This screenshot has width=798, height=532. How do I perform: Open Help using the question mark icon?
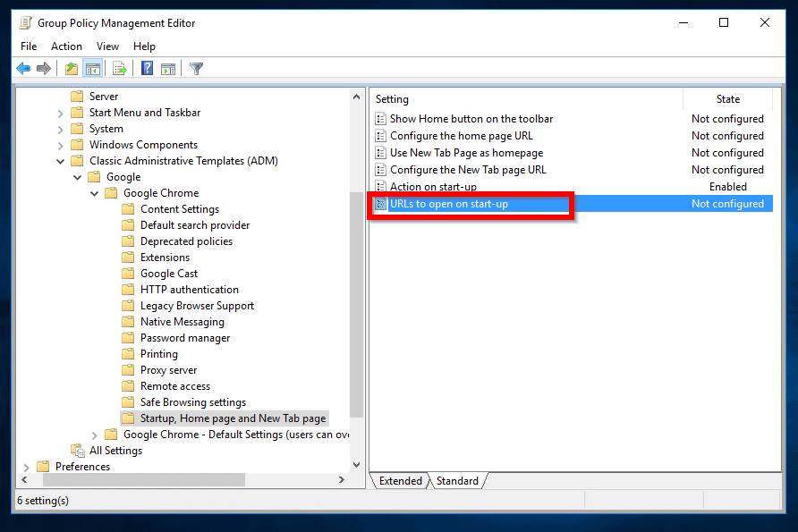148,69
